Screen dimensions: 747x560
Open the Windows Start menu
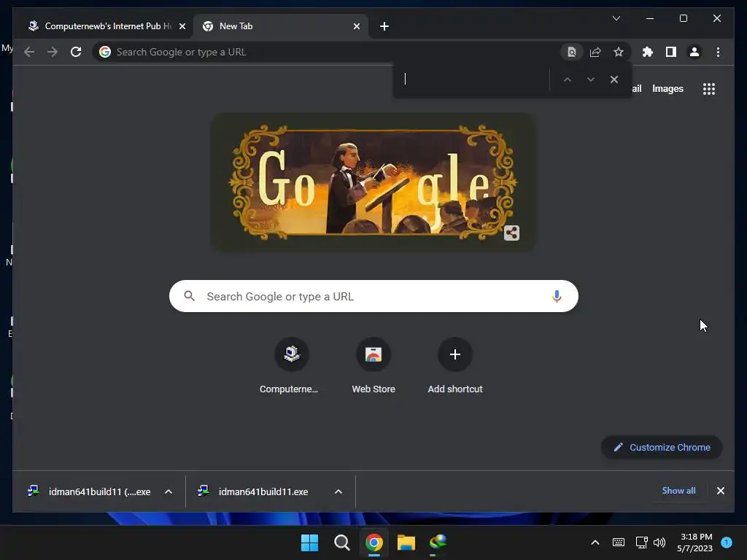click(x=309, y=542)
